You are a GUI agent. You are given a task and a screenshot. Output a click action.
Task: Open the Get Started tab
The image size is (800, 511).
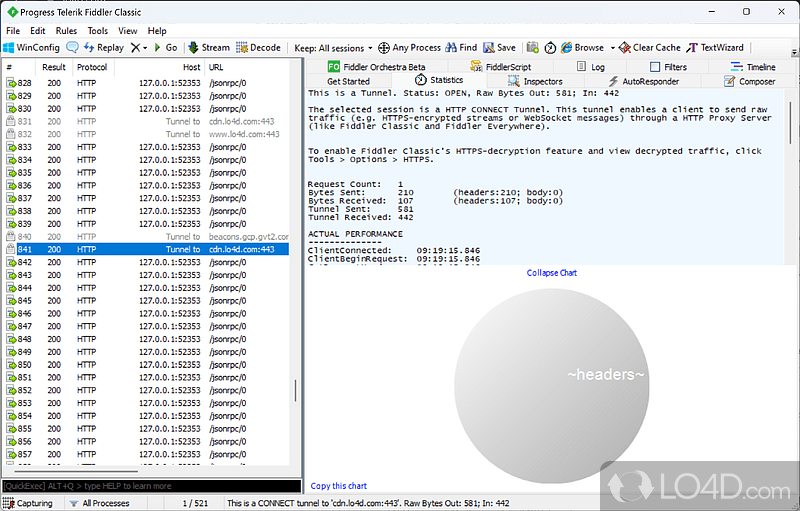[348, 81]
